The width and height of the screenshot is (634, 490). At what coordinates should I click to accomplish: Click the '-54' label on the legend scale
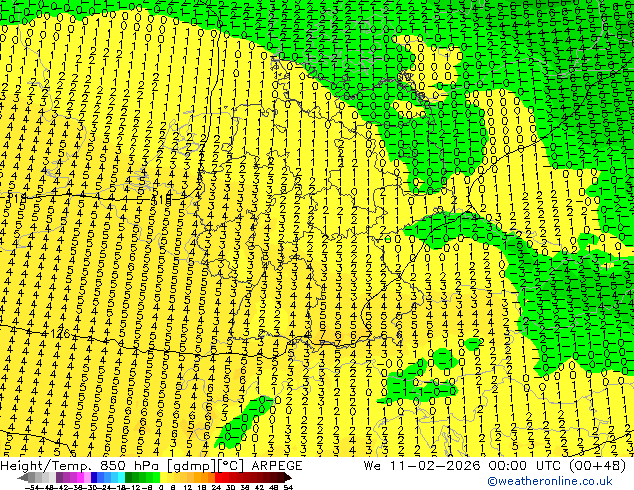(32, 487)
